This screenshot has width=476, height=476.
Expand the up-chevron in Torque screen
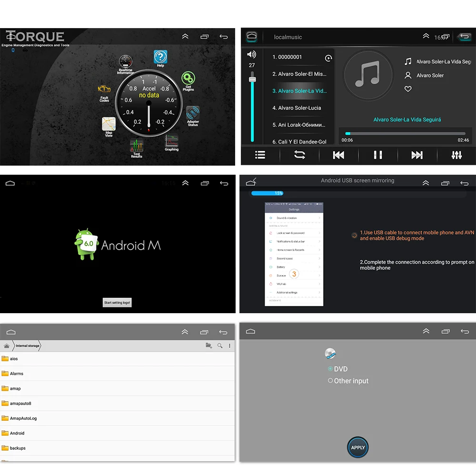point(185,37)
